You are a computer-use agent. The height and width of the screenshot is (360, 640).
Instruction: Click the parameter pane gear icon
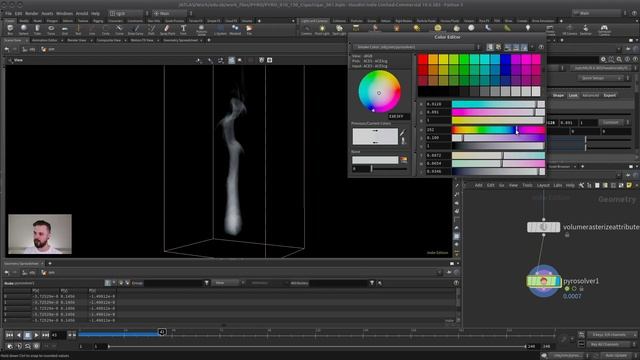point(603,60)
